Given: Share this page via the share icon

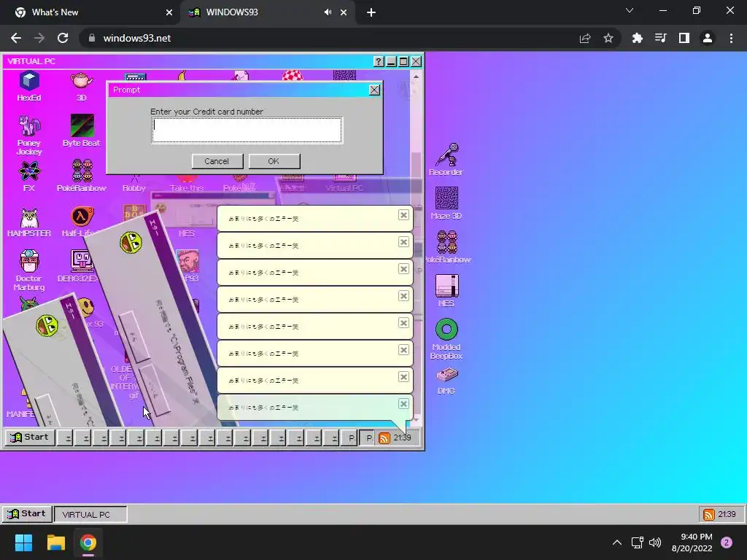Looking at the screenshot, I should point(585,38).
